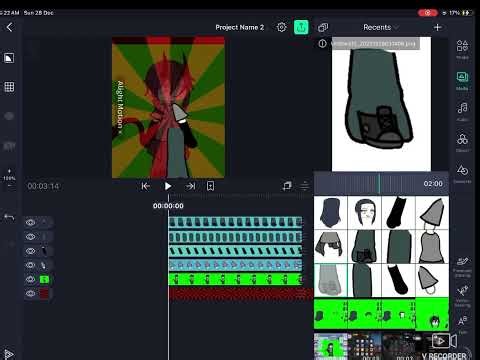
Task: Select the Freehand drawing tool
Action: [462, 266]
